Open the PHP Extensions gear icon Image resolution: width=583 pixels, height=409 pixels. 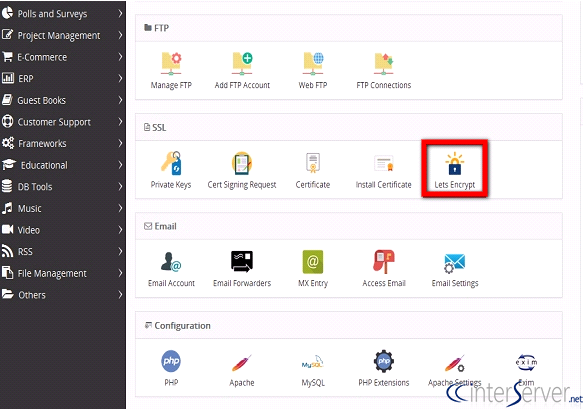[384, 361]
